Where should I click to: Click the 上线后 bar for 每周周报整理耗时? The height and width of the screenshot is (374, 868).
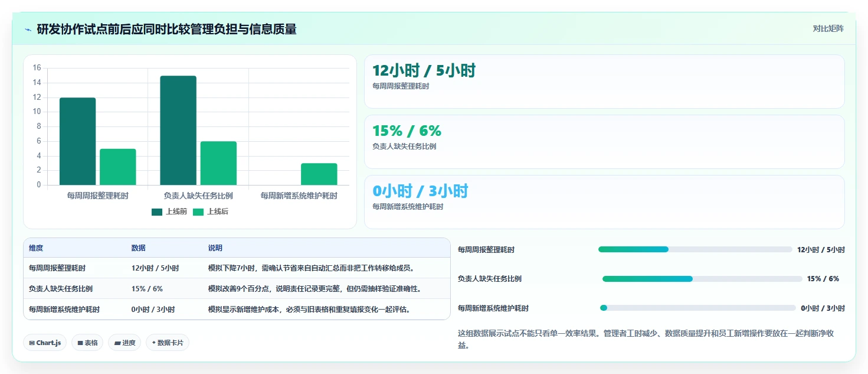(117, 167)
